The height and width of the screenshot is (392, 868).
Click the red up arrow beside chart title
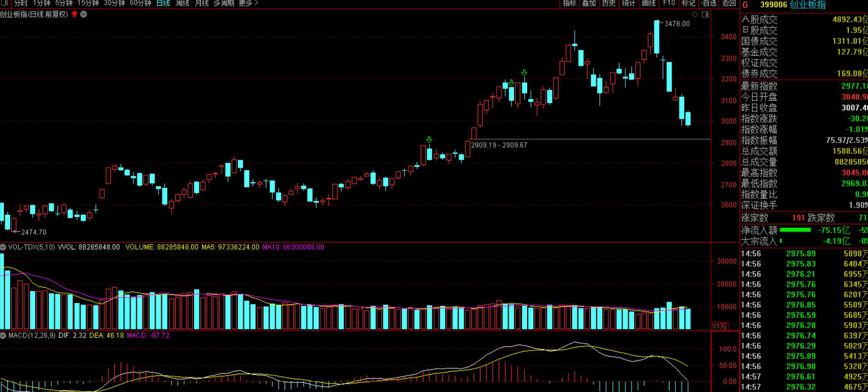click(x=74, y=14)
